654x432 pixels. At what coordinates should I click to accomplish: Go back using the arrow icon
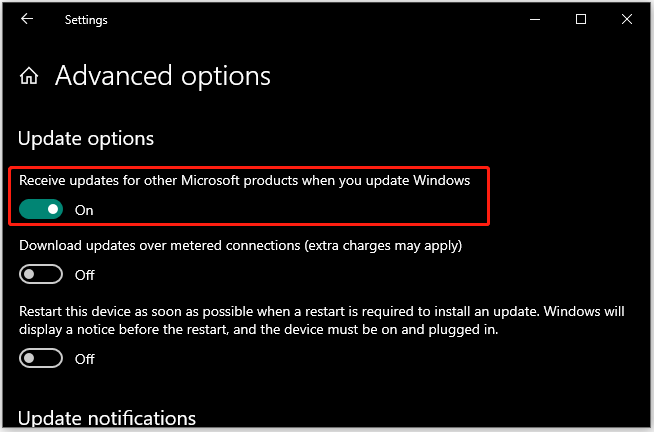(27, 19)
